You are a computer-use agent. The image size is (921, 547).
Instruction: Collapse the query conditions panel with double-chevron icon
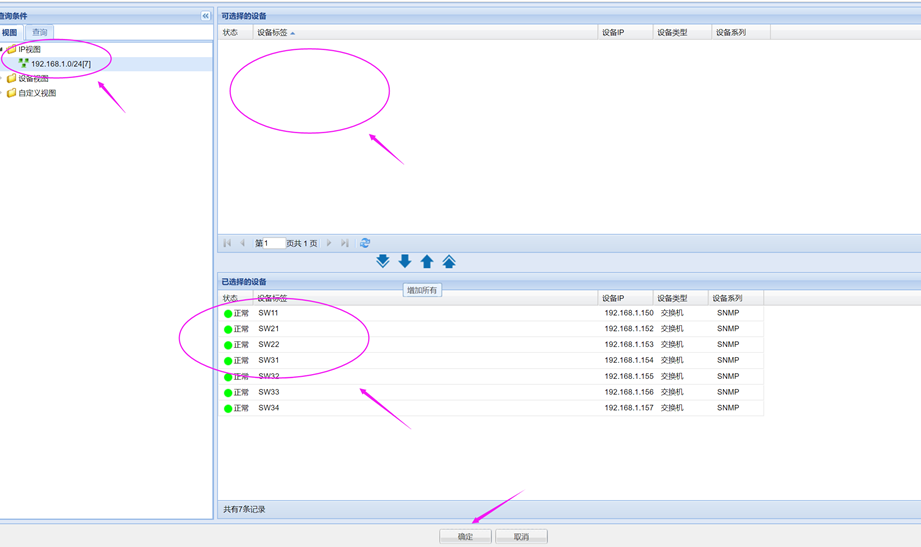206,16
